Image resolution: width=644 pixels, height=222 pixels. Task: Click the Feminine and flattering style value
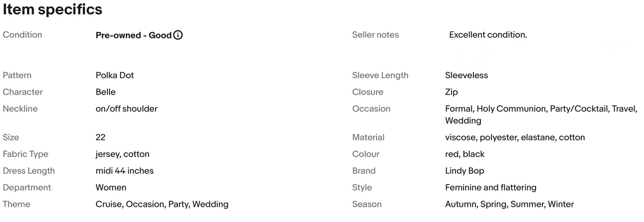(x=491, y=187)
